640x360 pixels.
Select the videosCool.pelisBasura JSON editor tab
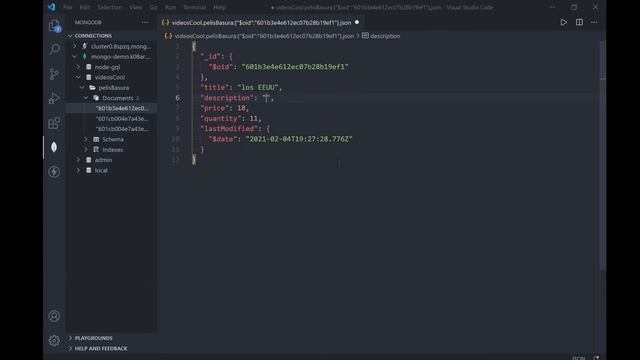[x=261, y=23]
